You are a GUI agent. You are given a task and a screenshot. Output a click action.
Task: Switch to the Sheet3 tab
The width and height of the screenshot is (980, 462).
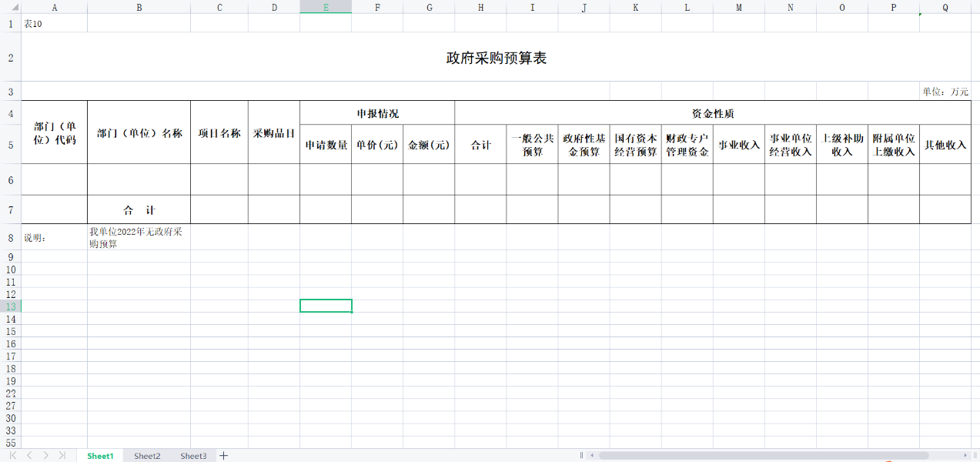tap(193, 455)
